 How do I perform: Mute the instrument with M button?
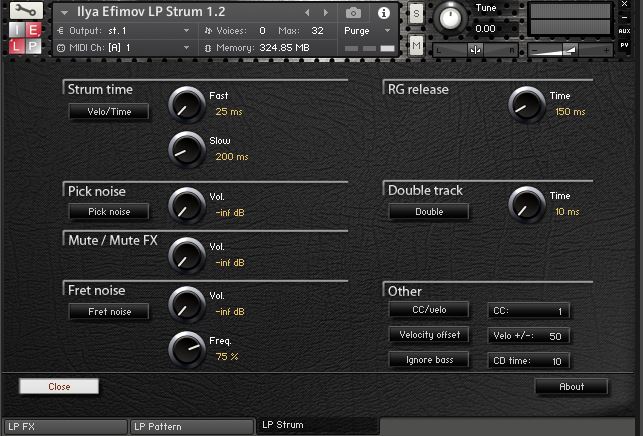click(x=416, y=45)
